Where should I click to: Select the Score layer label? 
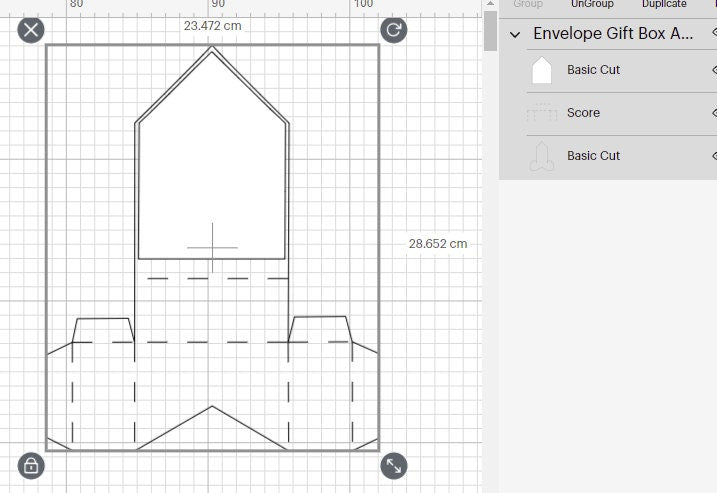pyautogui.click(x=583, y=113)
